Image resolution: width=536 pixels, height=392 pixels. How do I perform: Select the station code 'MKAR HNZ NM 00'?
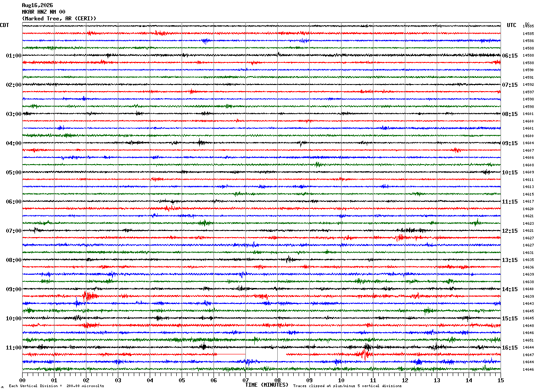point(43,12)
